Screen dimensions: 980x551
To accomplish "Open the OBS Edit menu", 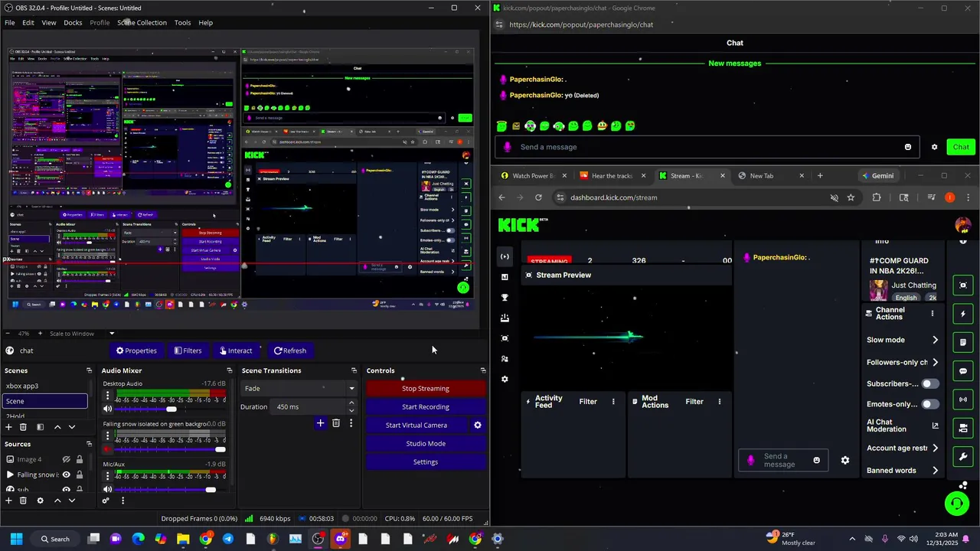I will point(28,22).
